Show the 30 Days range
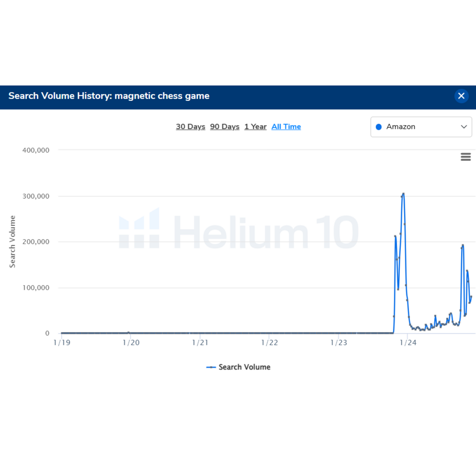This screenshot has height=476, width=476. click(x=190, y=127)
